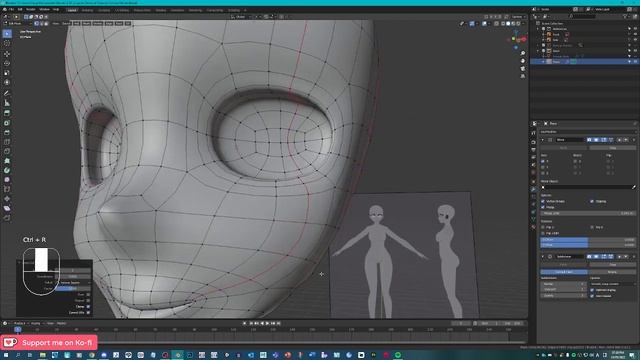
Task: Open the Select menu in viewport header
Action: coord(66,24)
